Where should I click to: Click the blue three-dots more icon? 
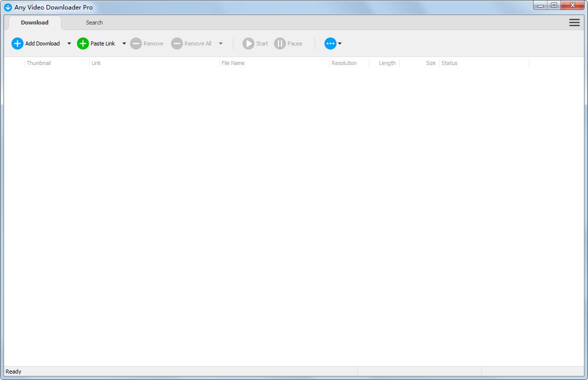330,43
